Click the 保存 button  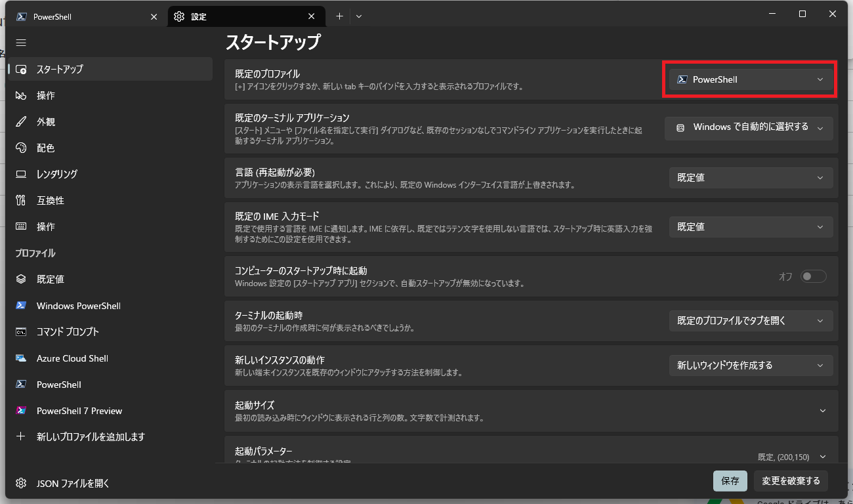730,481
